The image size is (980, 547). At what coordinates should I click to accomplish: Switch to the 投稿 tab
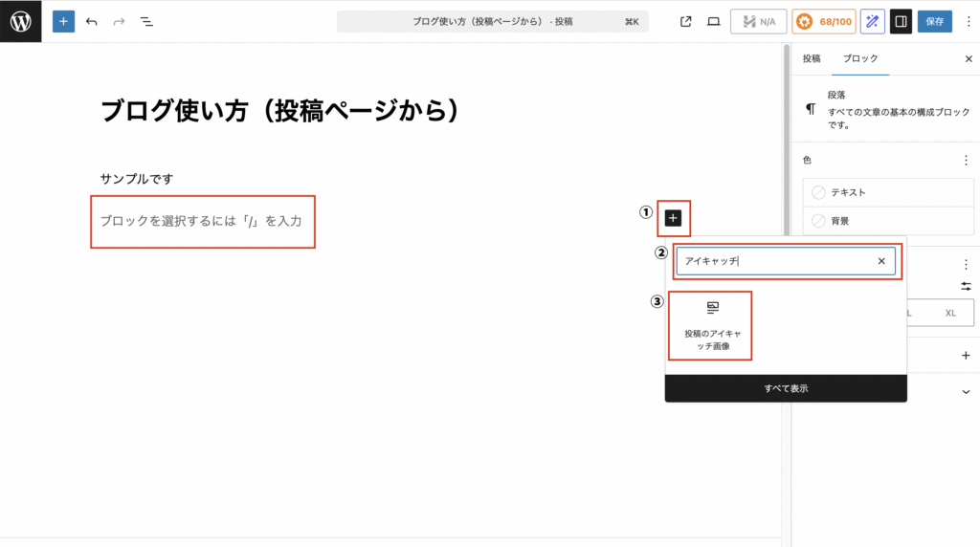coord(812,58)
